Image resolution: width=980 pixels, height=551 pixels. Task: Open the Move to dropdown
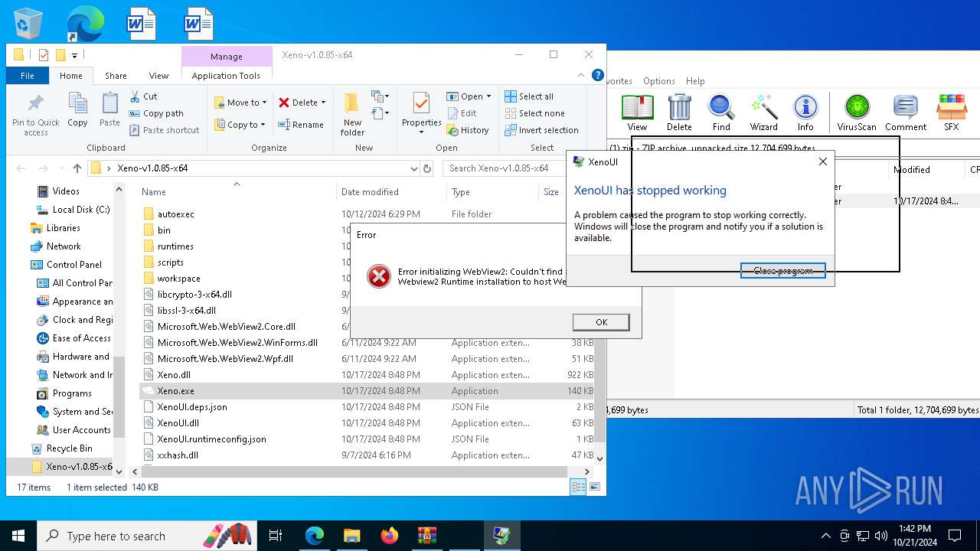pyautogui.click(x=240, y=103)
